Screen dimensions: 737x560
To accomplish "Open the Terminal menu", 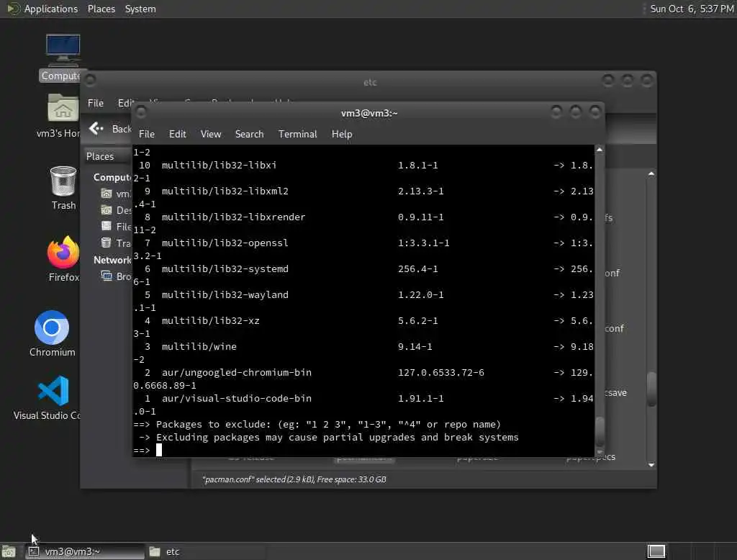I will (x=297, y=134).
